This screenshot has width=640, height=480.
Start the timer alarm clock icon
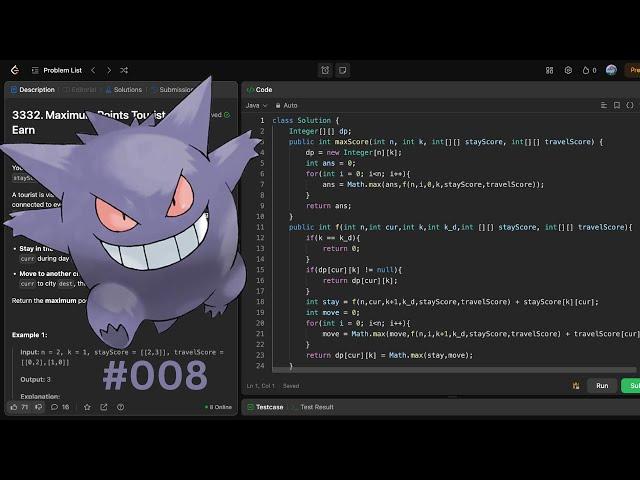click(x=325, y=70)
